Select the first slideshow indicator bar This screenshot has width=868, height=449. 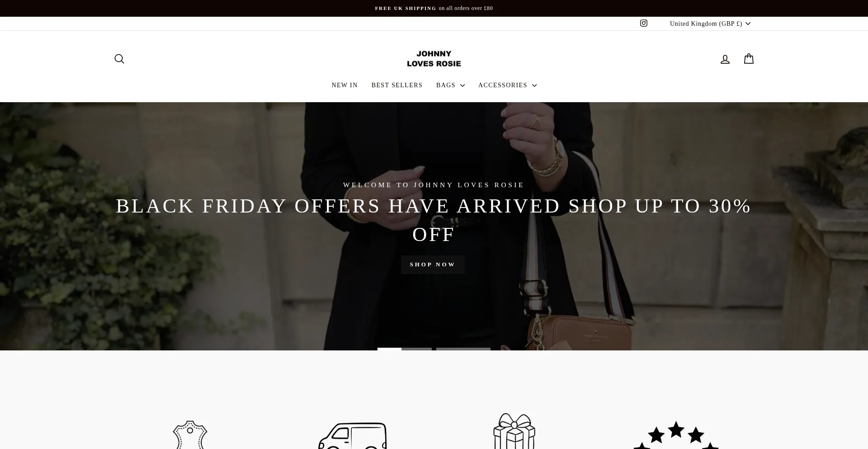click(x=405, y=349)
